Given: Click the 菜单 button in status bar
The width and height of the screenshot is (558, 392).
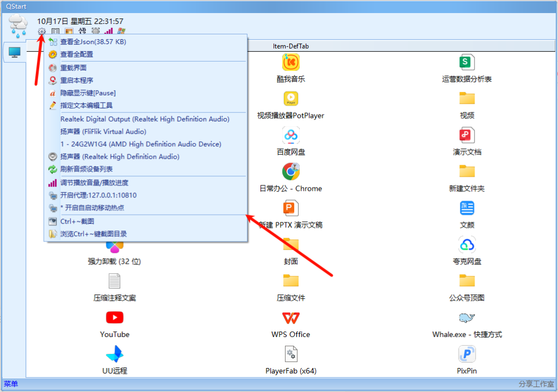Looking at the screenshot, I should [x=11, y=384].
